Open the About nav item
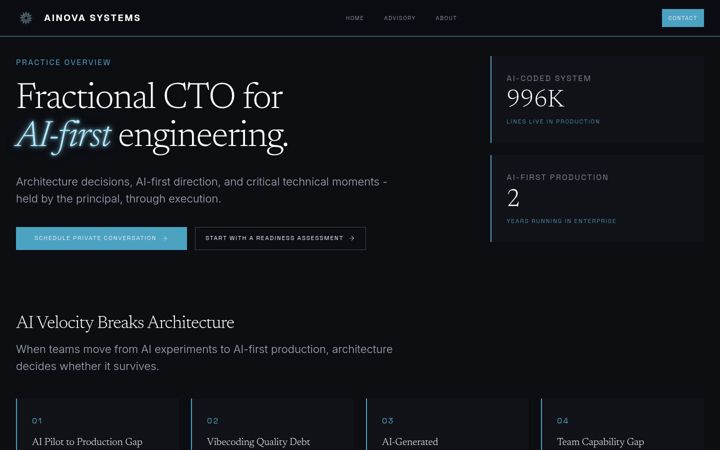The height and width of the screenshot is (450, 720). coord(446,18)
